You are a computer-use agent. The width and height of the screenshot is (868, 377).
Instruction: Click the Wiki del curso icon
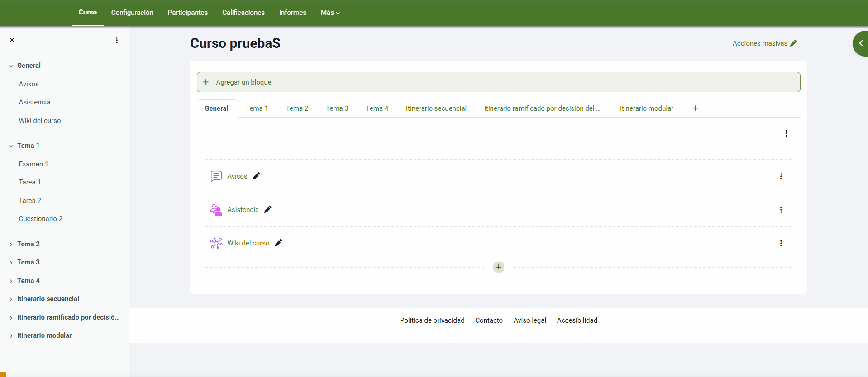point(216,243)
